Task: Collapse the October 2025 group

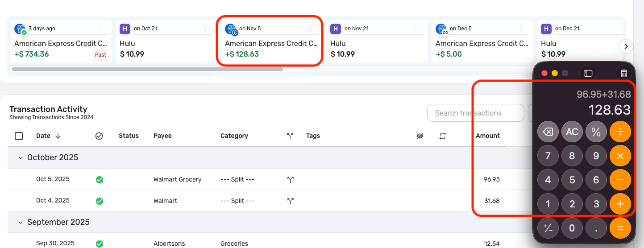Action: pos(20,157)
